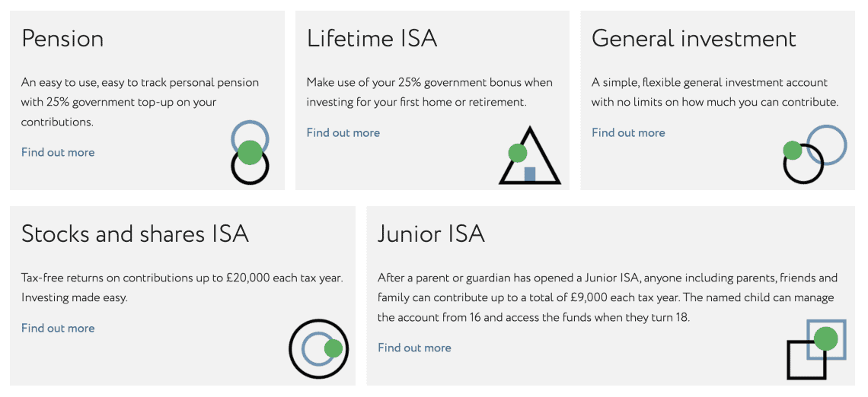Click the General investment account description text

714,92
